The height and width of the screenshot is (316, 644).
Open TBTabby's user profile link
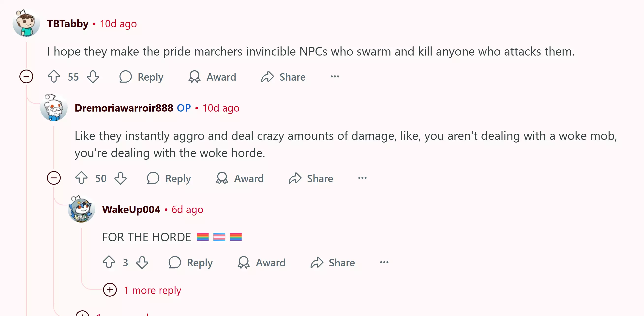pyautogui.click(x=68, y=24)
